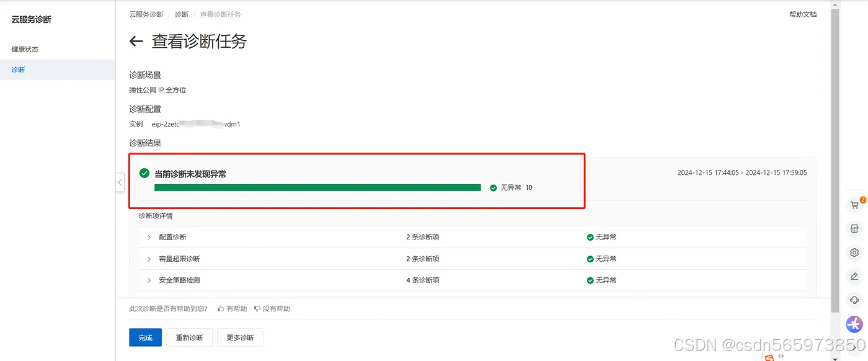Click the green check beside 当前诊断未发现异常
The width and height of the screenshot is (868, 361).
pyautogui.click(x=144, y=174)
